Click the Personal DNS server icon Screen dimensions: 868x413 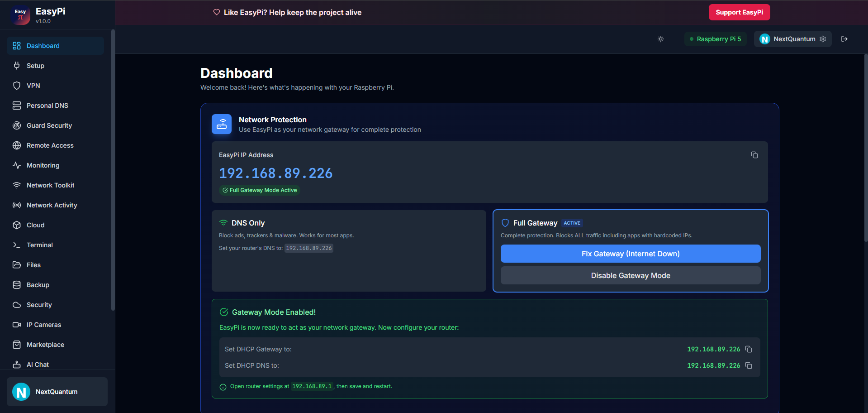(17, 106)
